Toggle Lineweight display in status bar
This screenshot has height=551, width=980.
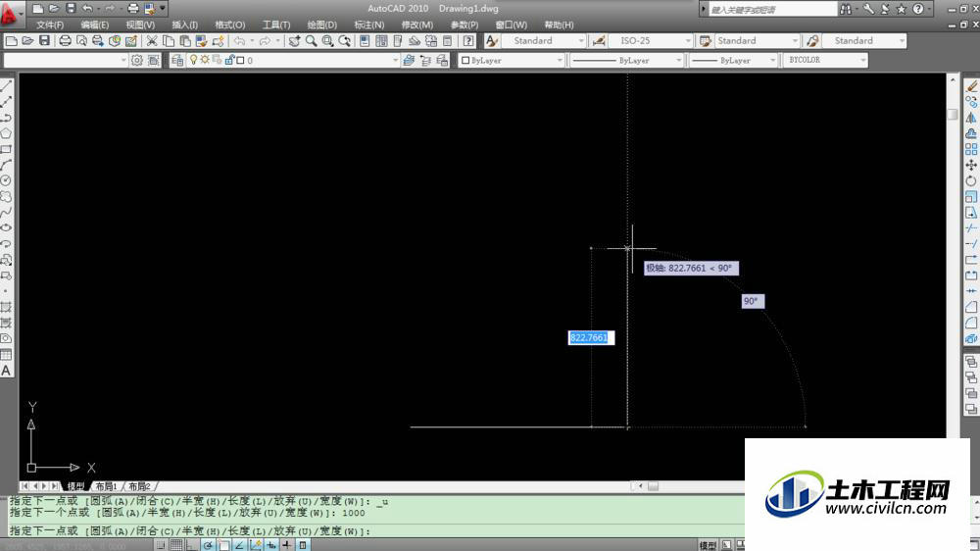pos(287,545)
